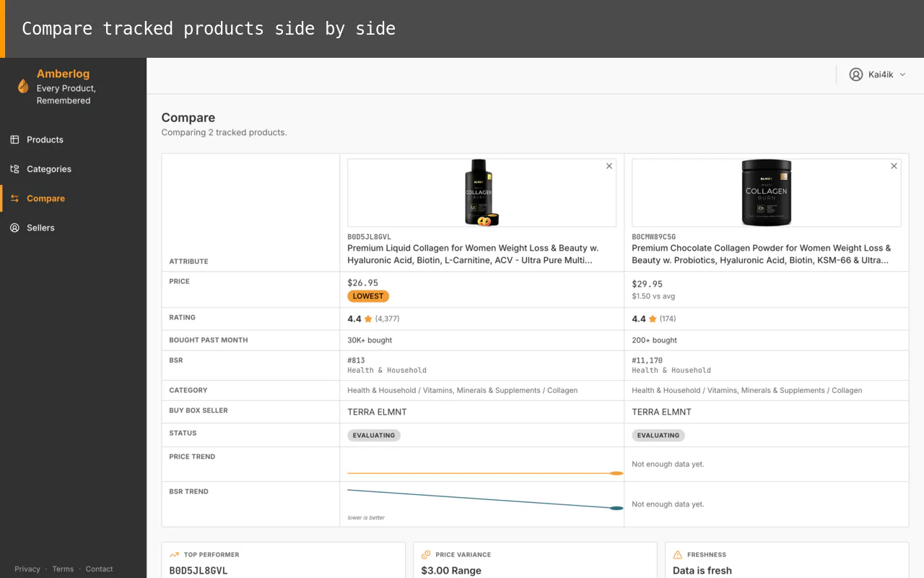Click the ASIN text B0D5JL8GVL in the product column header
Viewport: 924px width, 578px height.
click(369, 236)
